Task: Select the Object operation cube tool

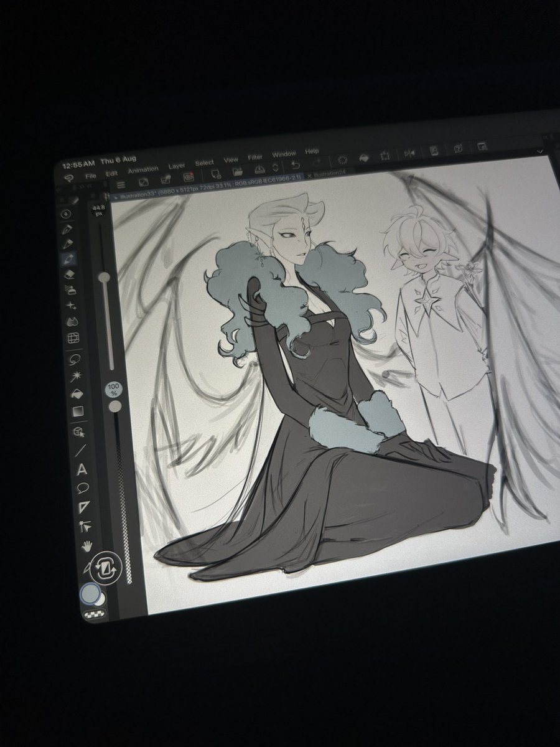Action: click(79, 431)
